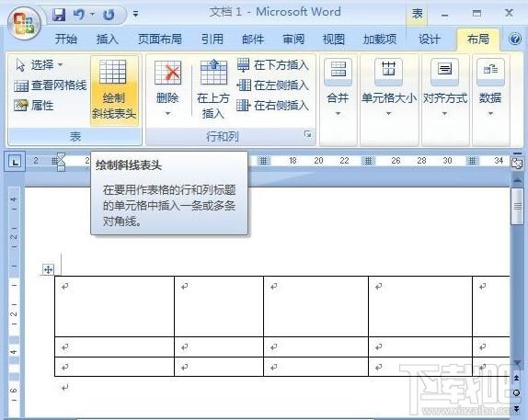Click first cell of table
Image resolution: width=528 pixels, height=420 pixels.
114,306
